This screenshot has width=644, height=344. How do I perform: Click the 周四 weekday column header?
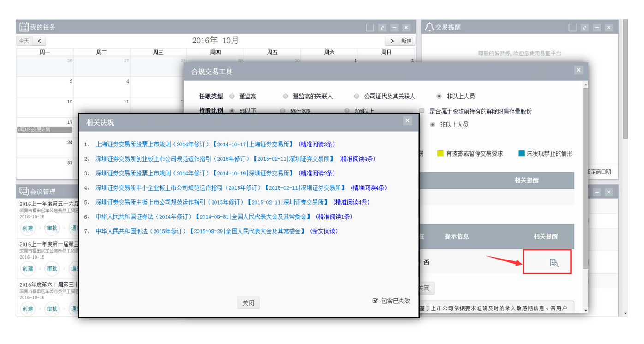(x=215, y=53)
